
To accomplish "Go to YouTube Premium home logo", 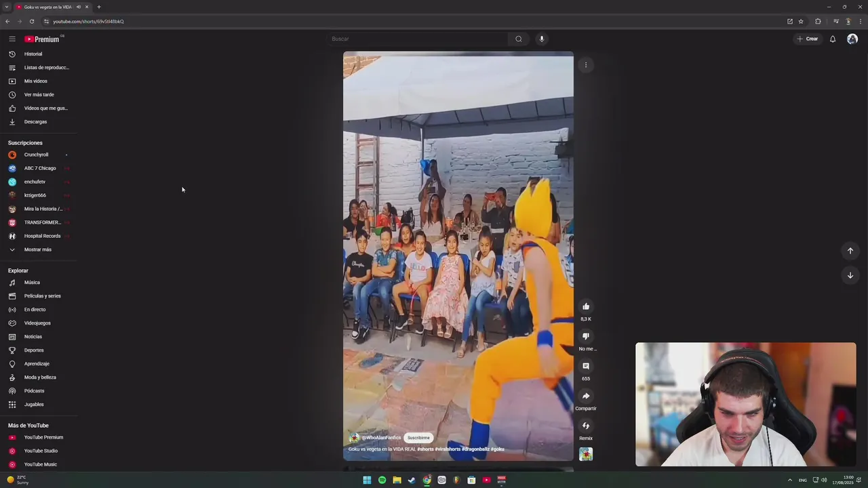I will [42, 39].
